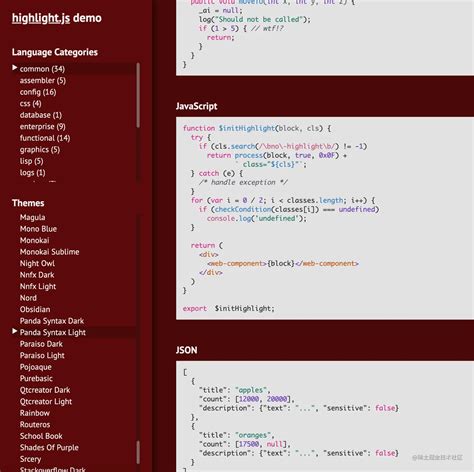This screenshot has height=472, width=474.
Task: Apply the Magula theme
Action: click(32, 217)
